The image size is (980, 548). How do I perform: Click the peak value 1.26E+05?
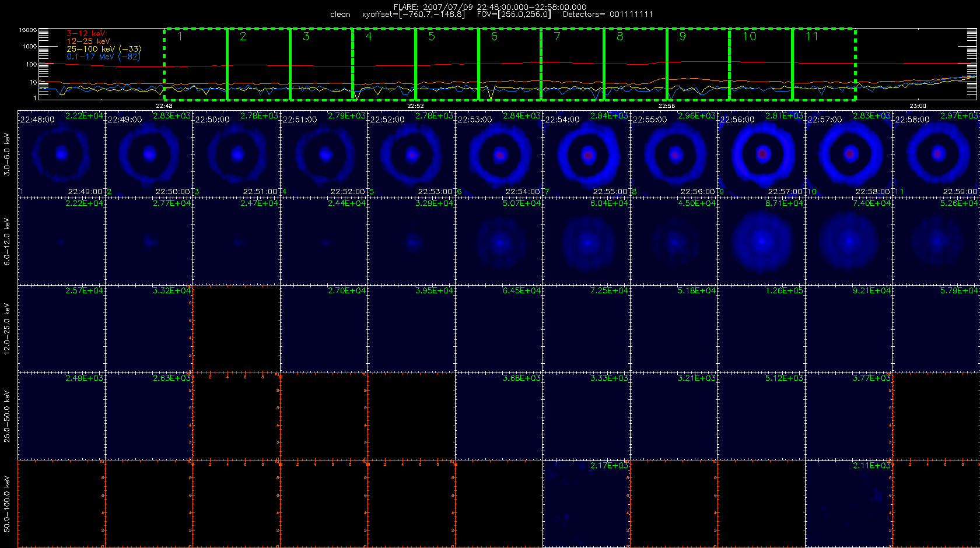point(785,291)
